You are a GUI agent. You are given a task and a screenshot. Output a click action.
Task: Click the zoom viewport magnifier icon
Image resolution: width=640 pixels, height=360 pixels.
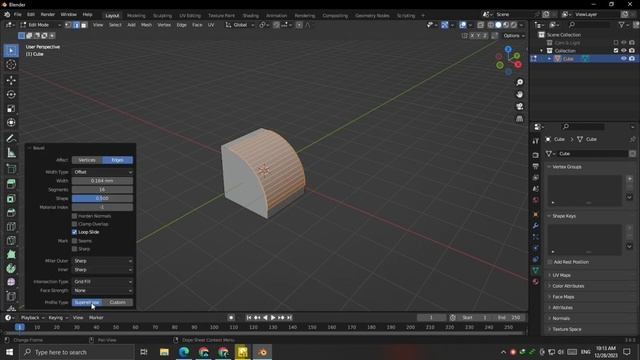coord(520,82)
